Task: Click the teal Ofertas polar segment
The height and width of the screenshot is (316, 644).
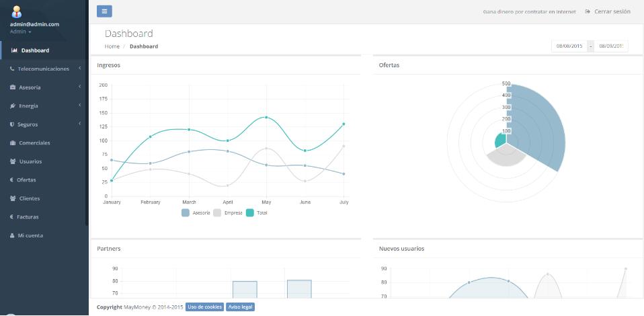Action: click(x=501, y=141)
